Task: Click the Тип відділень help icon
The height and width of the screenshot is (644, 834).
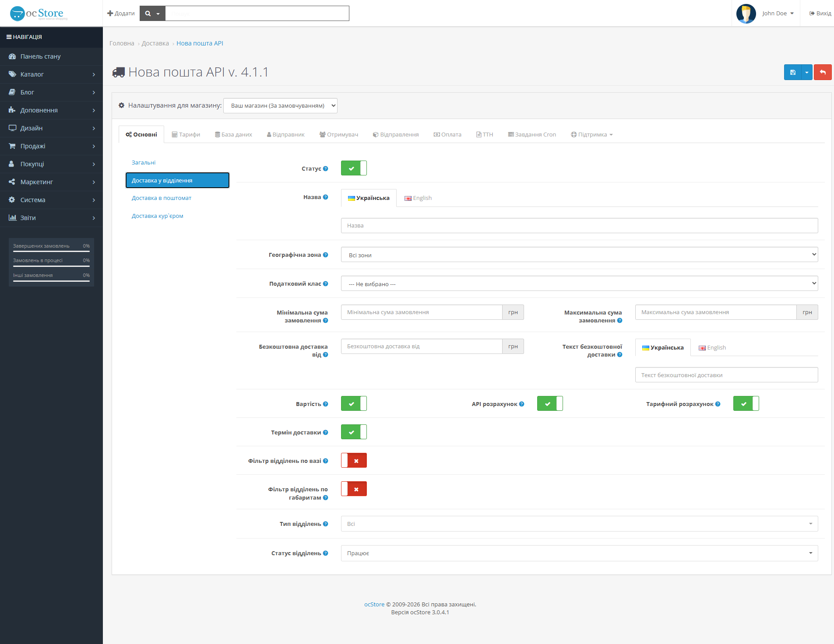Action: pyautogui.click(x=325, y=524)
